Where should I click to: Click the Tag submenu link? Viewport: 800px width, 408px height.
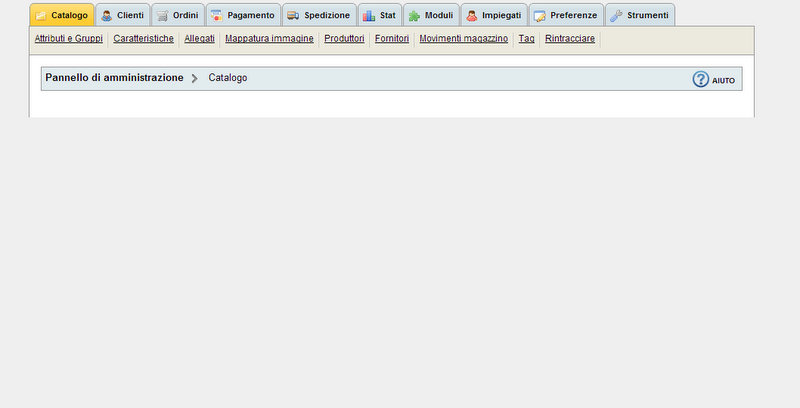coord(527,39)
